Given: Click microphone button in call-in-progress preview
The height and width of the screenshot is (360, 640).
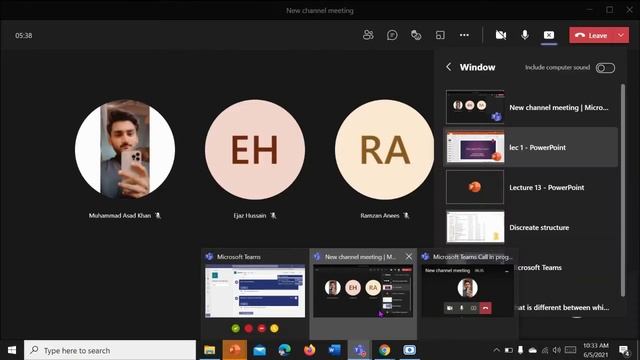Looking at the screenshot, I should point(462,308).
